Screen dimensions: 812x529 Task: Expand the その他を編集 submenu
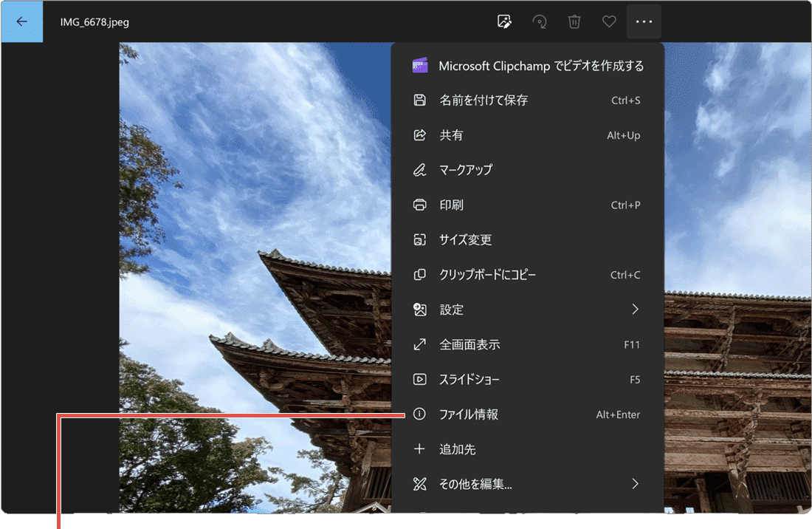pos(517,484)
